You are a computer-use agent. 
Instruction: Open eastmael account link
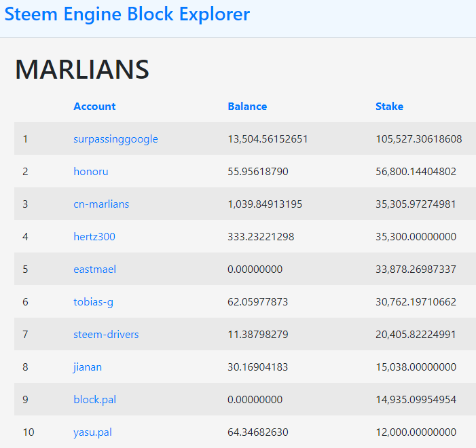(x=94, y=269)
